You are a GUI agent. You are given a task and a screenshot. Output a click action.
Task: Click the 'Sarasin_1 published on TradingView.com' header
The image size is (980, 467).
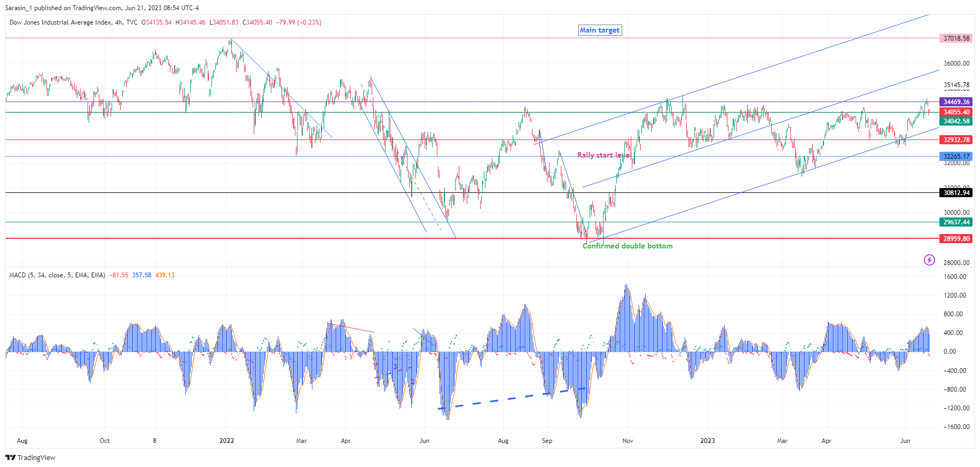click(102, 8)
